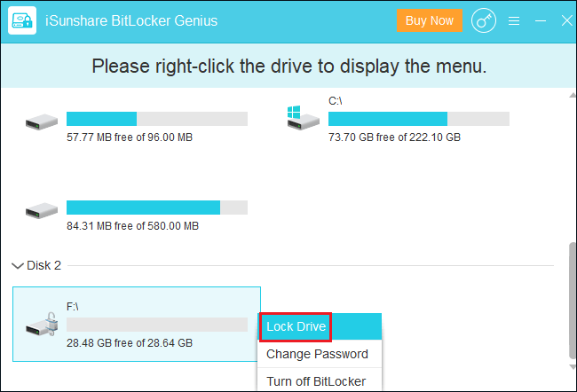This screenshot has height=392, width=577.
Task: Collapse the Disk 2 section chevron
Action: click(17, 265)
